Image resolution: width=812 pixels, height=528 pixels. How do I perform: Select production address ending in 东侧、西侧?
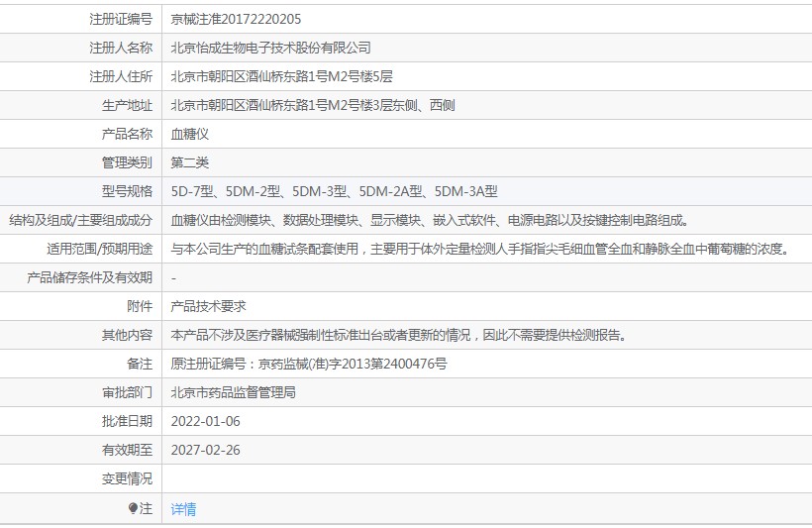tap(313, 105)
